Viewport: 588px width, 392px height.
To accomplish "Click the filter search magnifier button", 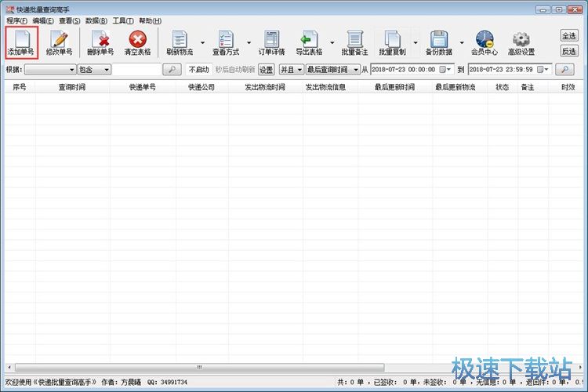I will (x=172, y=70).
